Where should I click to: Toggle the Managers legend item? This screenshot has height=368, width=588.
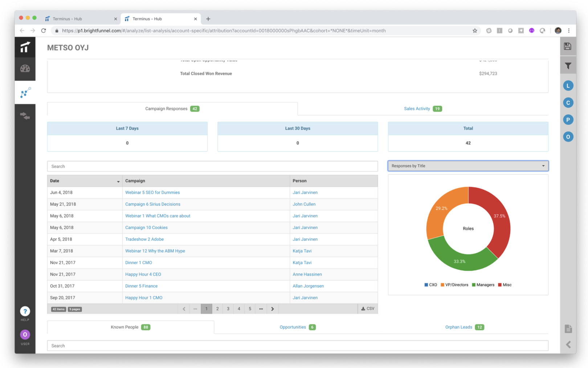[x=483, y=285]
